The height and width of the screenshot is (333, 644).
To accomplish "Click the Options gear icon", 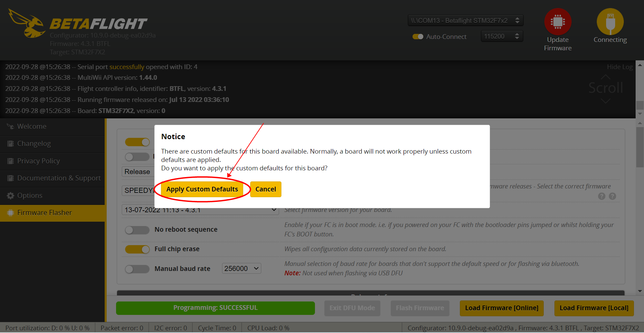I will (x=10, y=196).
